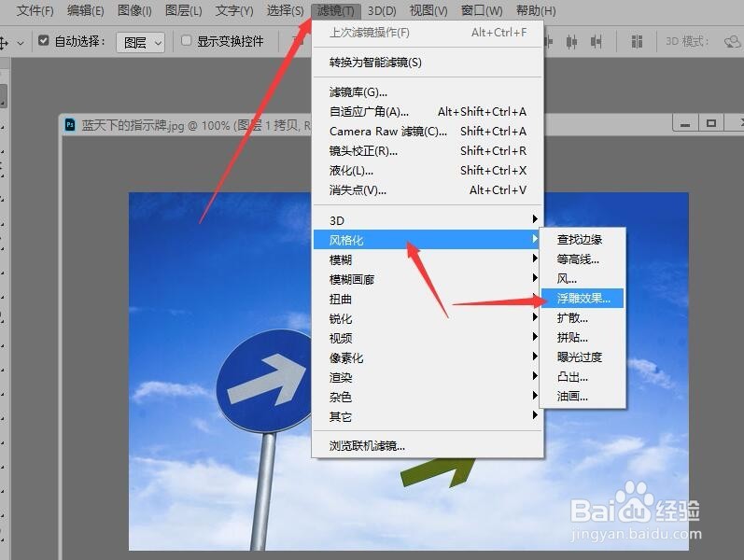Image resolution: width=744 pixels, height=560 pixels.
Task: Open the 3D(D) menu
Action: pos(382,10)
